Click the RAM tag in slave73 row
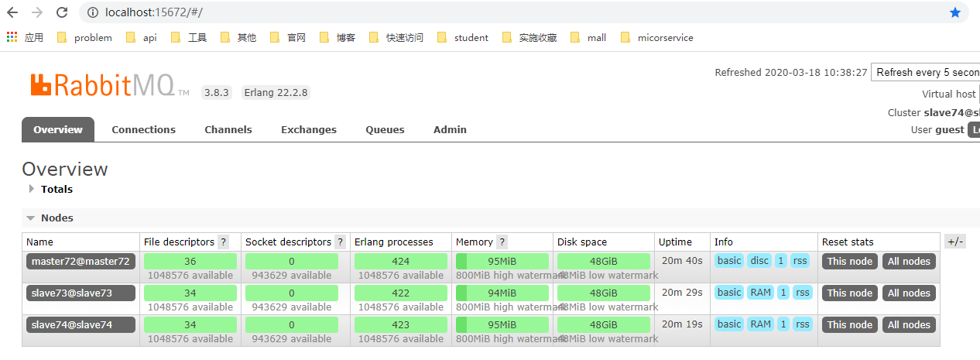This screenshot has height=360, width=980. pos(761,293)
